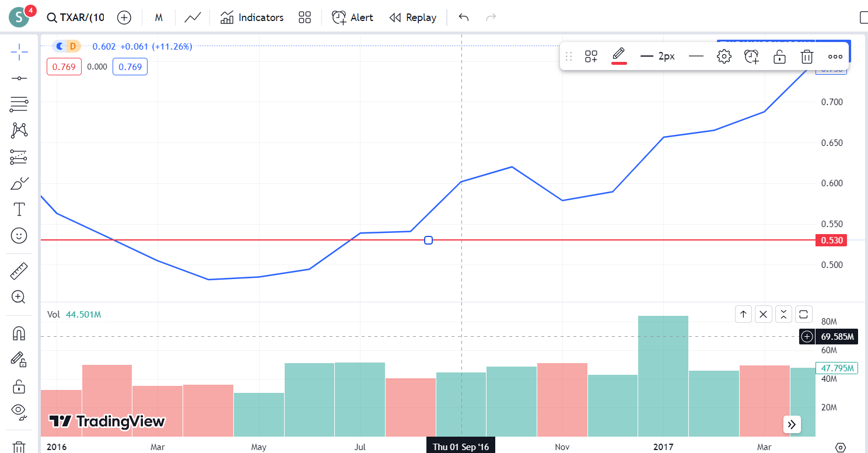Select the XABCD pattern tool

(x=19, y=130)
